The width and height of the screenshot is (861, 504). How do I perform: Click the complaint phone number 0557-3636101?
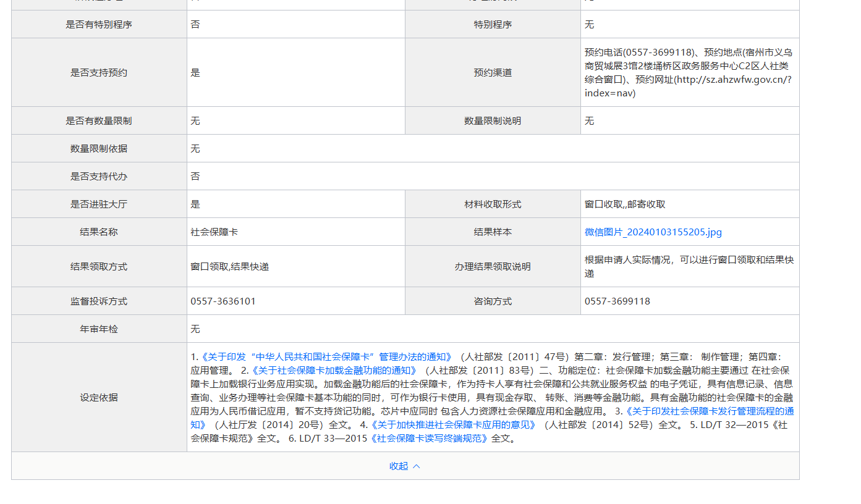pyautogui.click(x=223, y=301)
